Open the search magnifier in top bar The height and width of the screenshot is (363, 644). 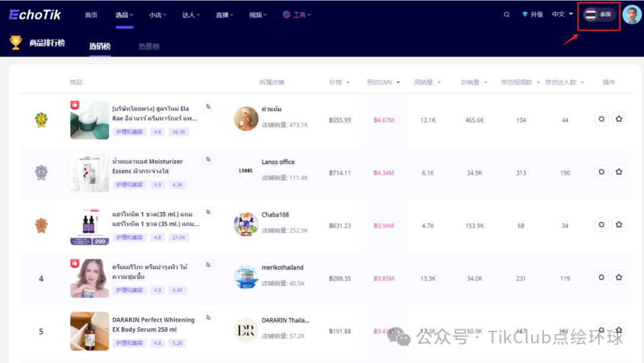tap(506, 14)
